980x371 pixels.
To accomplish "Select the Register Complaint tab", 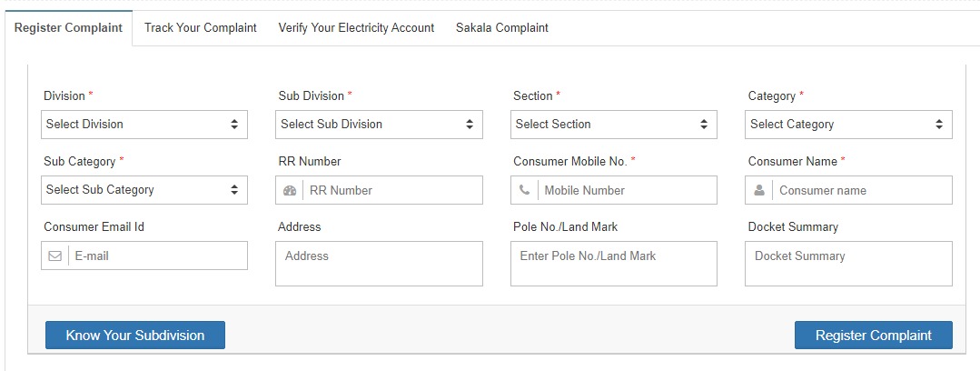I will 68,28.
